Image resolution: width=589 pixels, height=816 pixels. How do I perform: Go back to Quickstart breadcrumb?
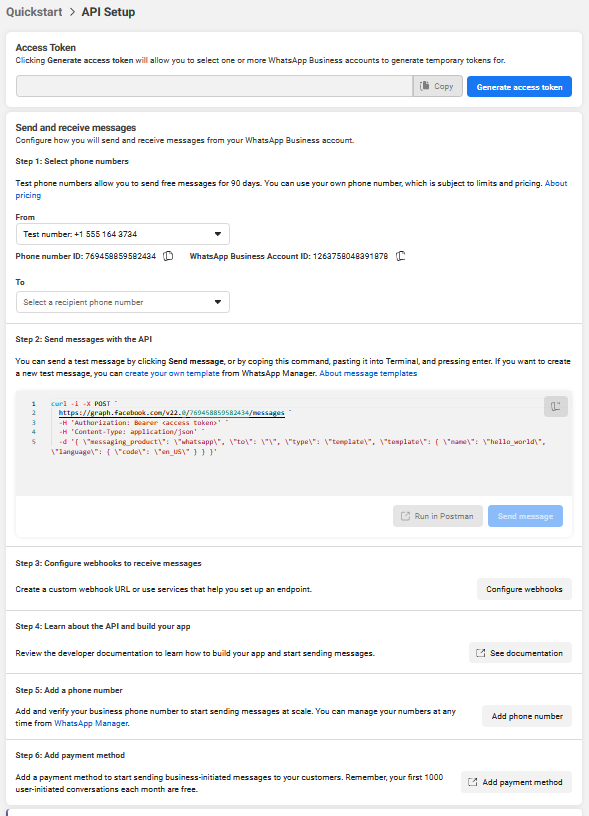click(x=34, y=12)
